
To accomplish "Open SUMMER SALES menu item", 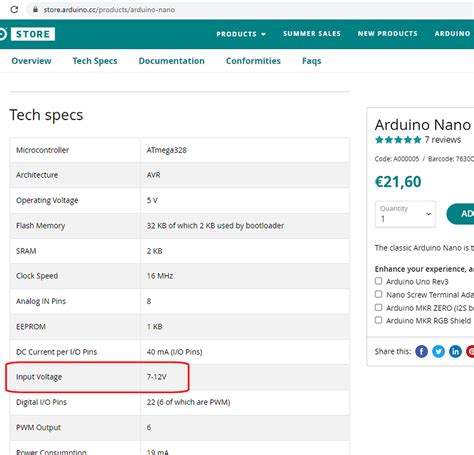I will 312,34.
